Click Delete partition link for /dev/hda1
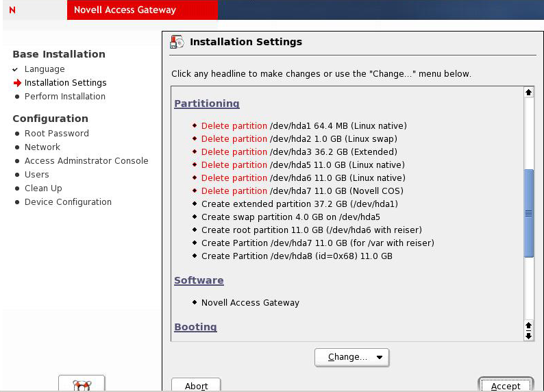Viewport: 544px width, 392px height. (234, 126)
